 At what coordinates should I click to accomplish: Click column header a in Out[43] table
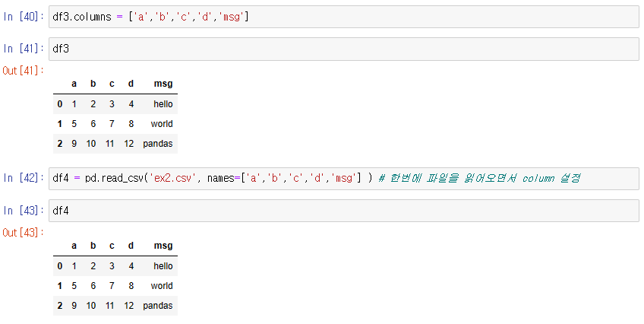click(x=74, y=246)
